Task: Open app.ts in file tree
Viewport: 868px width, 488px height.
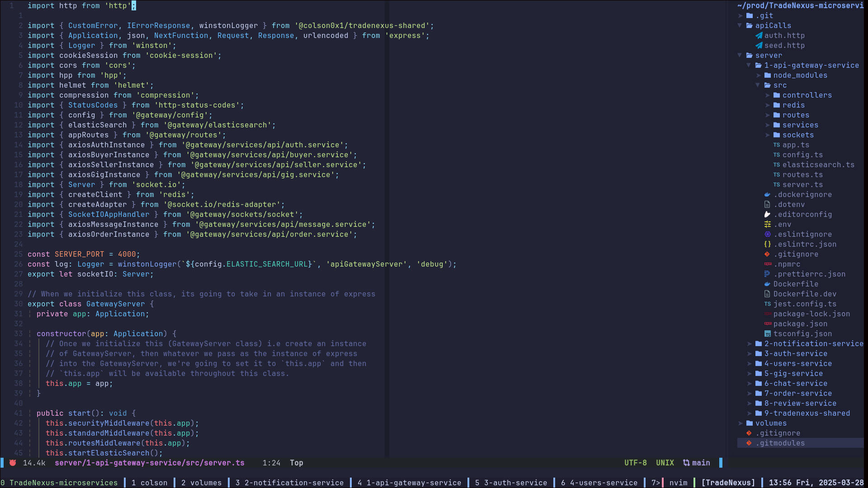Action: 795,145
